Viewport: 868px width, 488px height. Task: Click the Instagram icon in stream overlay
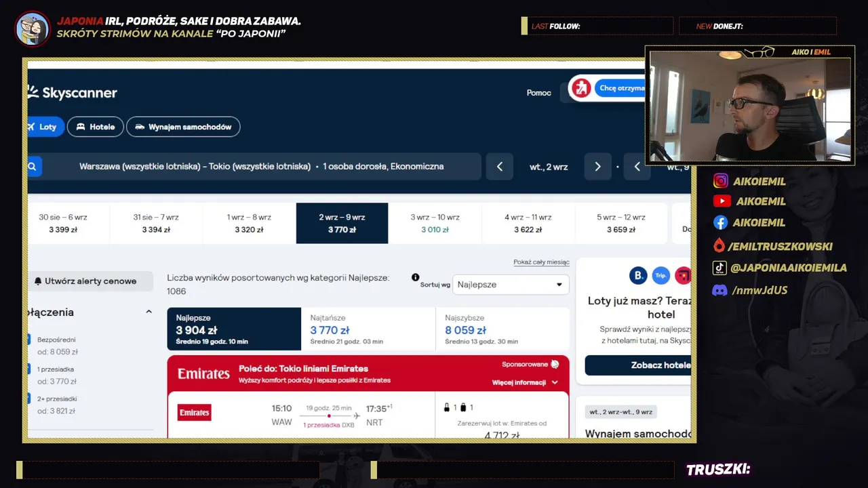(x=721, y=181)
